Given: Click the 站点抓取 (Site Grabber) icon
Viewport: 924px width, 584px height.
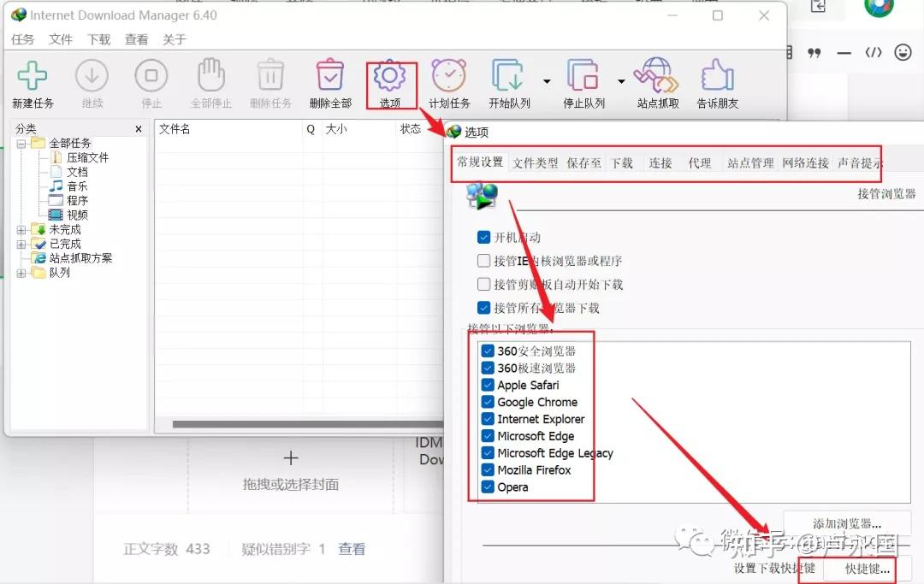Looking at the screenshot, I should pos(655,75).
